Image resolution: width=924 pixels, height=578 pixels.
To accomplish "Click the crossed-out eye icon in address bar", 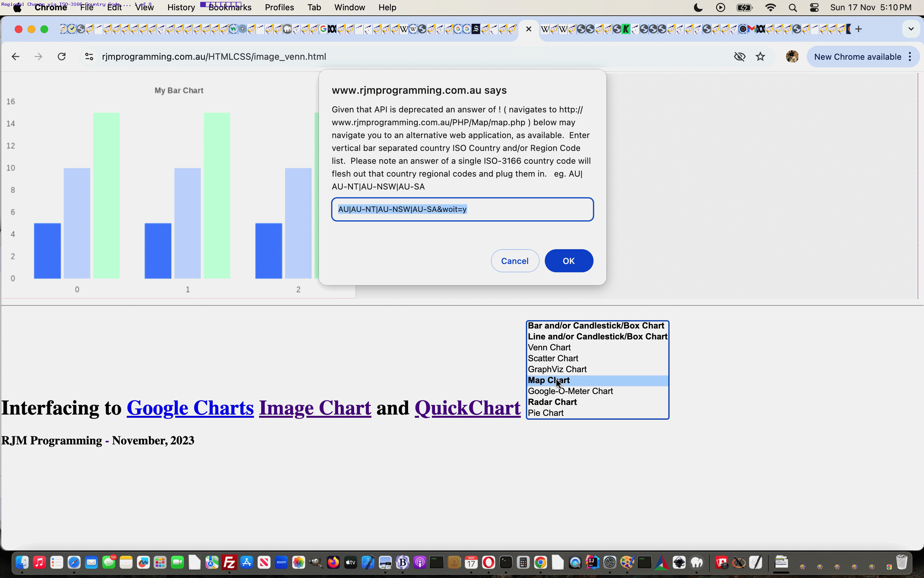I will tap(740, 57).
